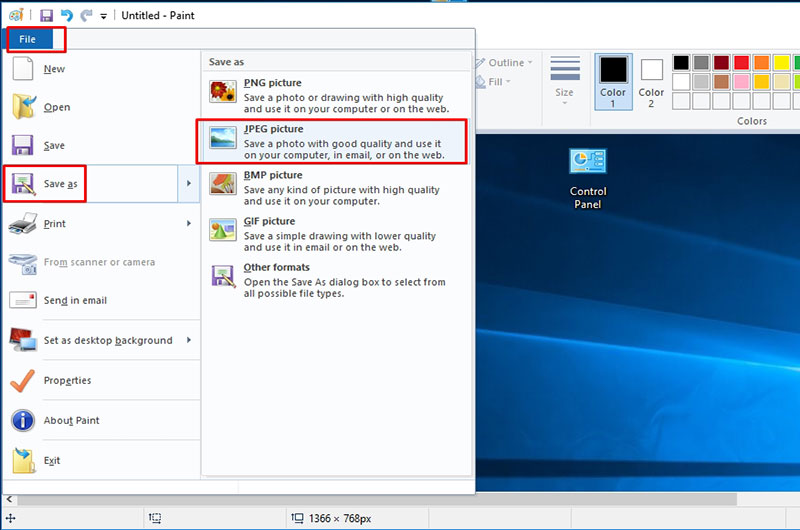Screen dimensions: 800x530
Task: Select Color 2 button
Action: coord(652,82)
